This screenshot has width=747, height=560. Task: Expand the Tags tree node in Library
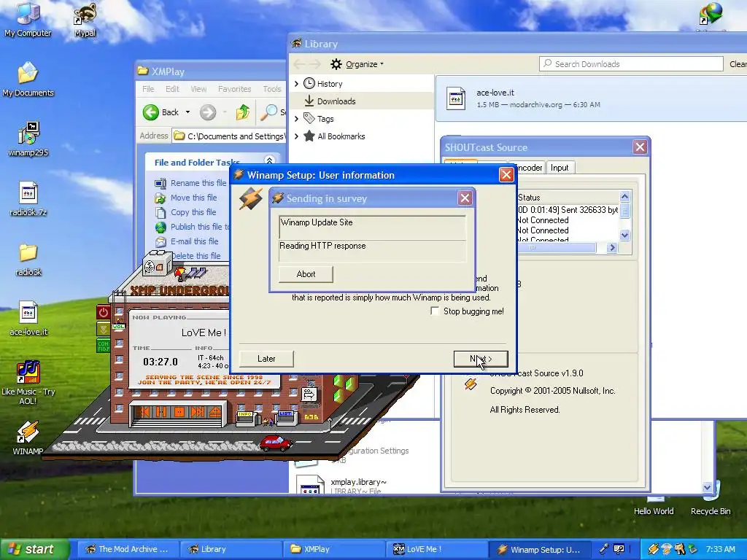click(x=296, y=119)
